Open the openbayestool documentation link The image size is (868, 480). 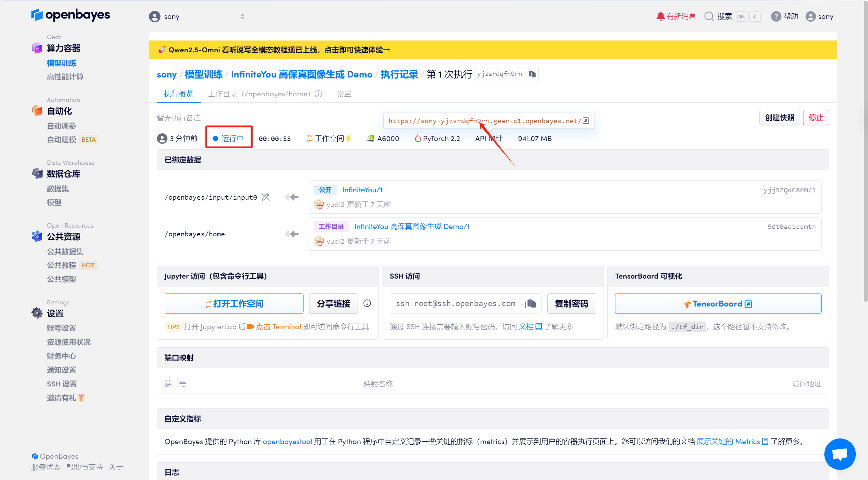click(287, 442)
